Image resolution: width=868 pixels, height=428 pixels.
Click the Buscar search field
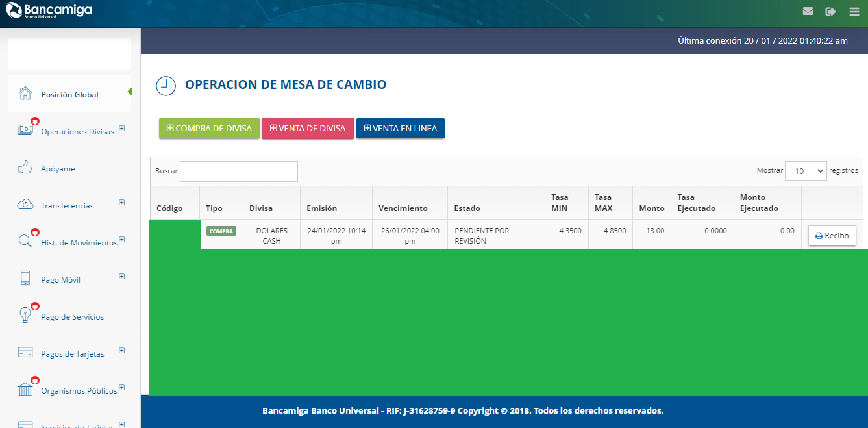pos(238,171)
